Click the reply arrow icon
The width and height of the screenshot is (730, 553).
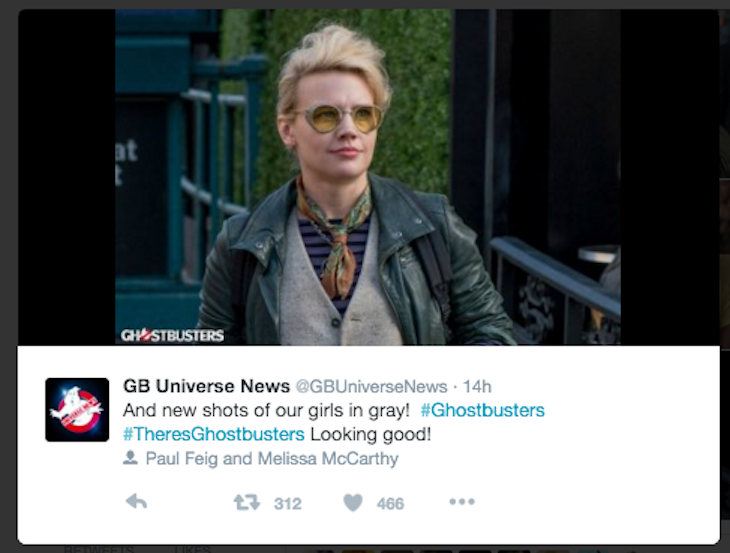click(136, 502)
